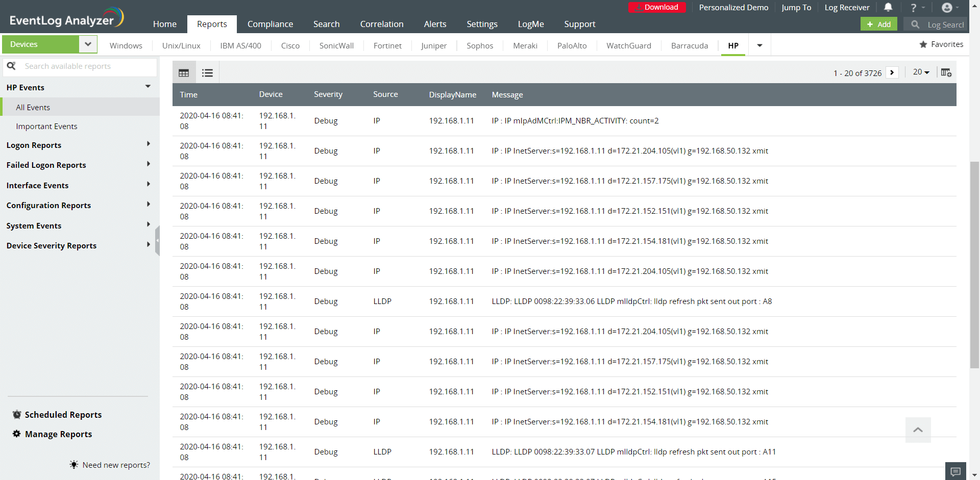Open the Jump To link

(796, 7)
